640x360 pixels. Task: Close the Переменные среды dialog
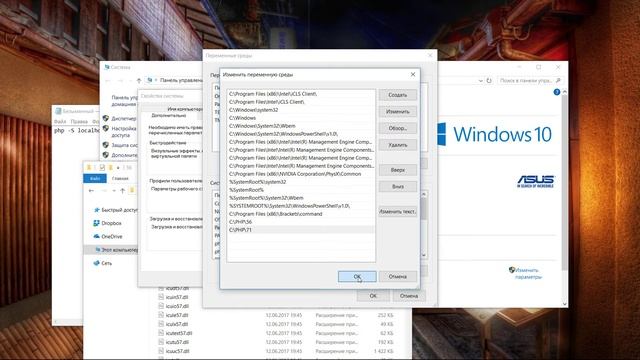tap(430, 55)
